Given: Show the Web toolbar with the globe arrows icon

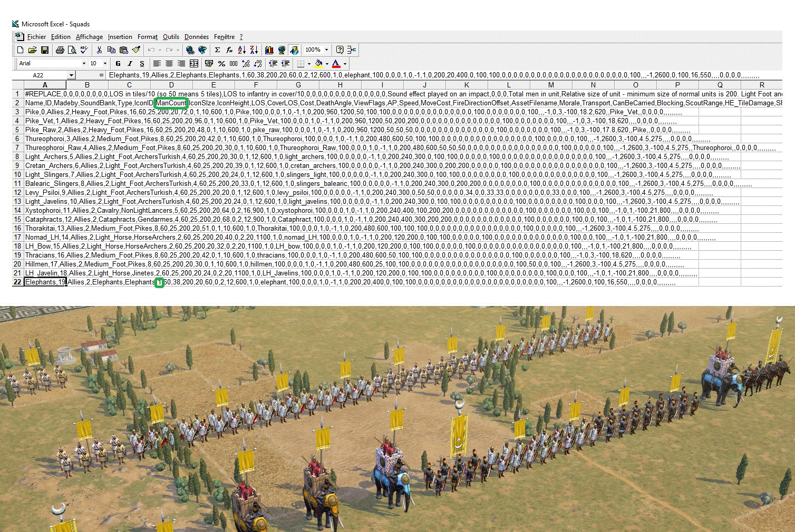Looking at the screenshot, I should pyautogui.click(x=202, y=50).
